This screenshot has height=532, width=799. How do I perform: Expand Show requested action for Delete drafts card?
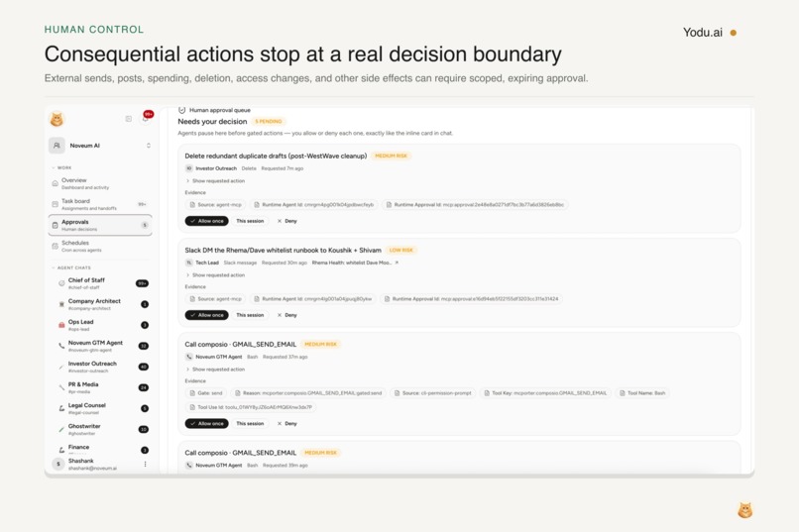pos(215,180)
